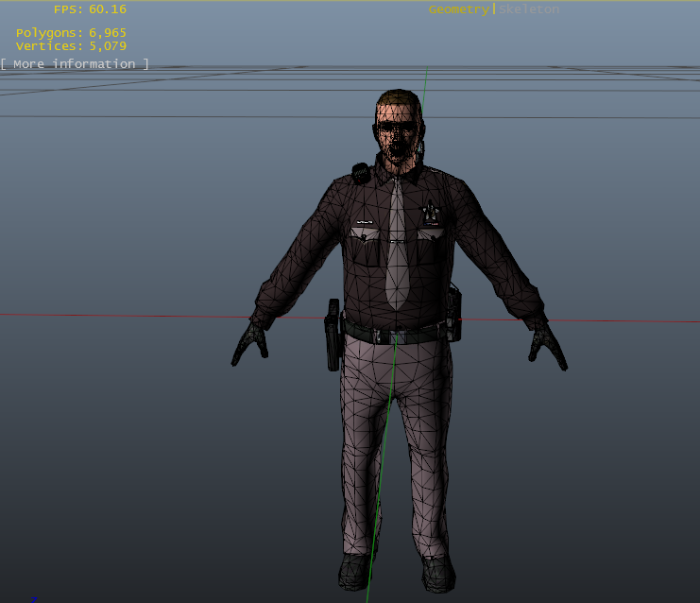Click the badge on the model's chest
This screenshot has height=603, width=700.
coord(431,213)
